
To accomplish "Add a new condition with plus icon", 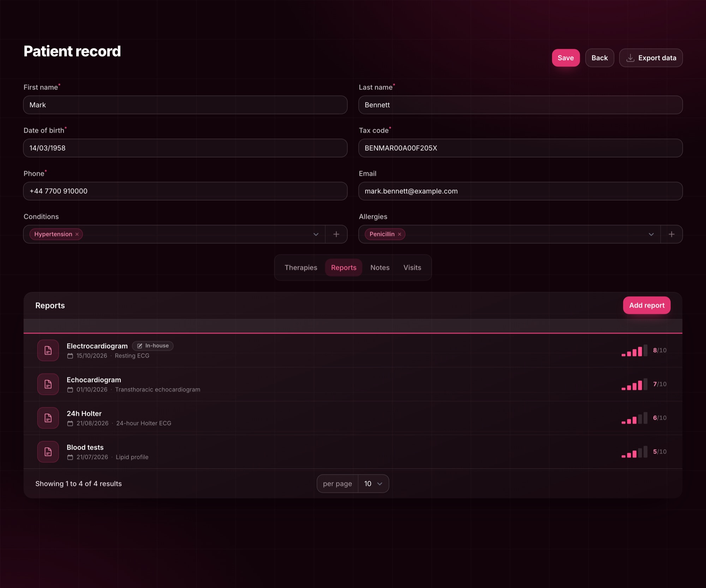I will [x=336, y=234].
